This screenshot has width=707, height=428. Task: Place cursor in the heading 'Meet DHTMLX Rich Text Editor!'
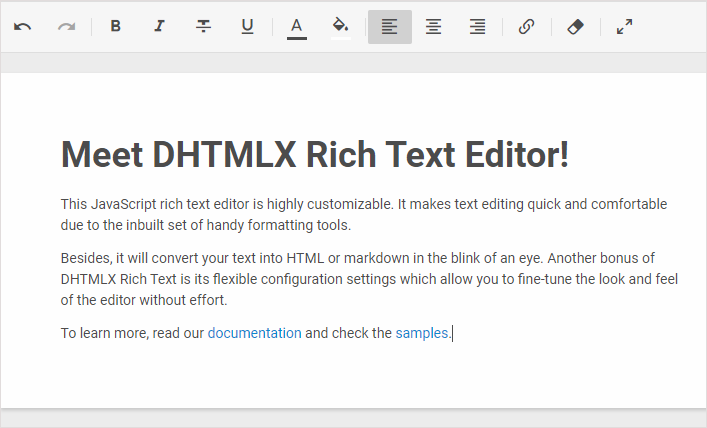[315, 155]
